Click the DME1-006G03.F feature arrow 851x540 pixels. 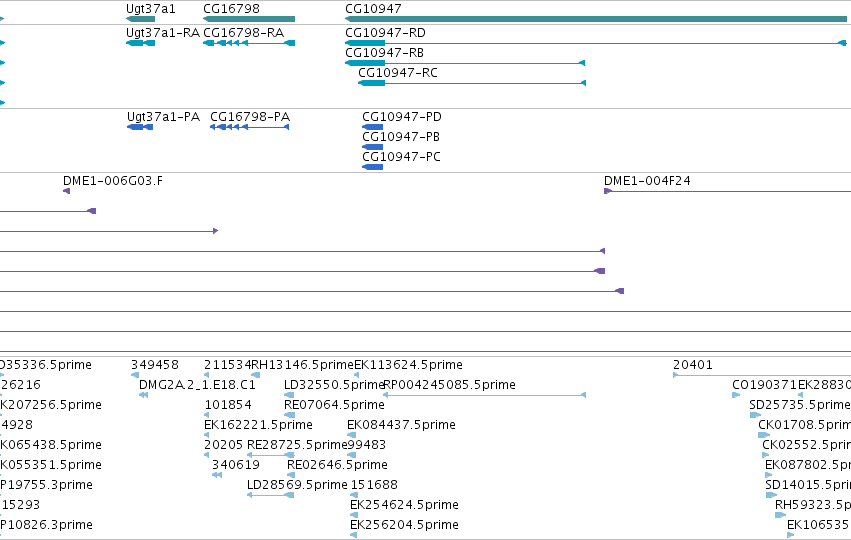click(x=66, y=191)
